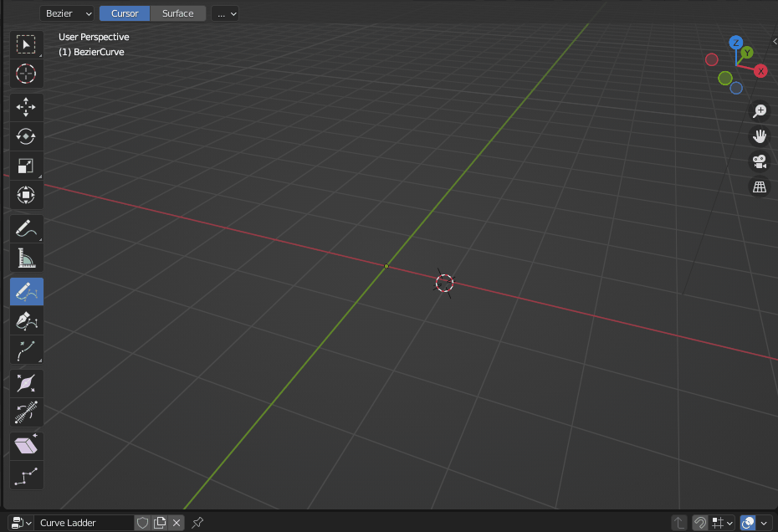Open the '...' options dropdown
This screenshot has height=532, width=778.
pyautogui.click(x=225, y=13)
